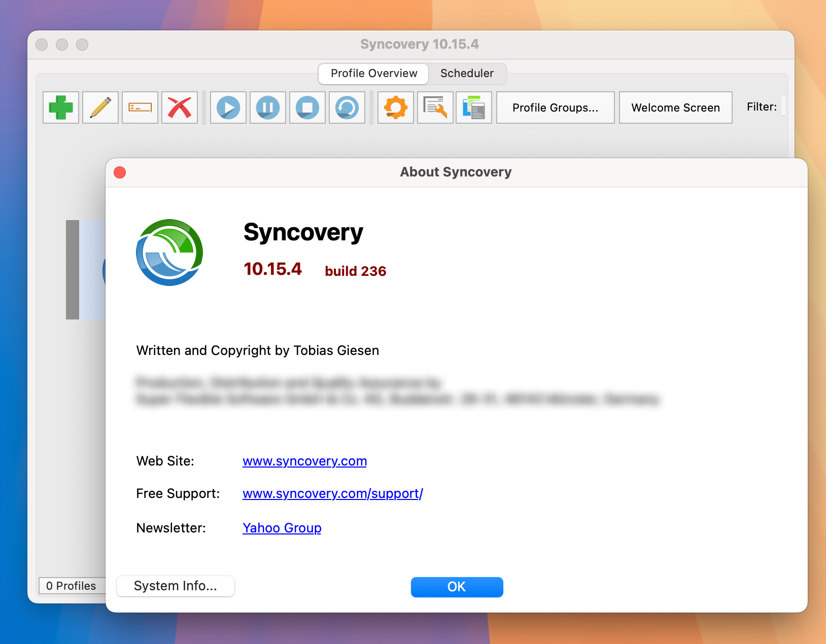This screenshot has width=826, height=644.
Task: Click the Rename Profile icon
Action: [140, 108]
